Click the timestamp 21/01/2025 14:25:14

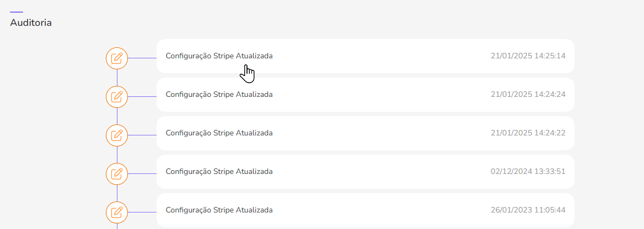(x=528, y=56)
